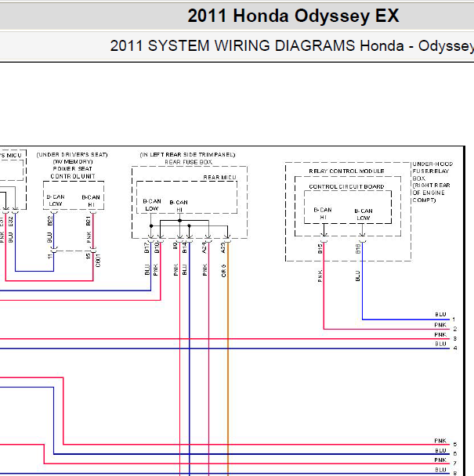474x476 pixels.
Task: Click PNK label above terminal 2 wire
Action: [440, 325]
